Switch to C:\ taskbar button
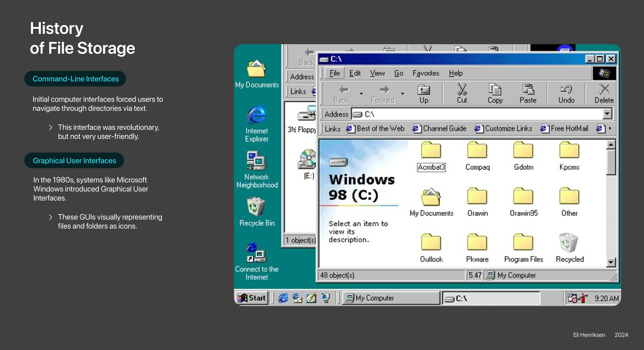Image resolution: width=644 pixels, height=350 pixels. 491,298
